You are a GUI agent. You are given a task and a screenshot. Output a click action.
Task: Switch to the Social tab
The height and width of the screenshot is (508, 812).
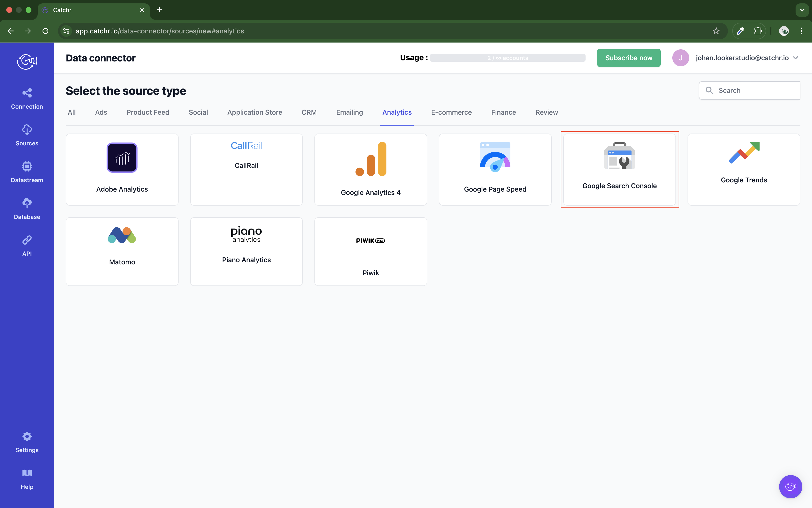[198, 112]
